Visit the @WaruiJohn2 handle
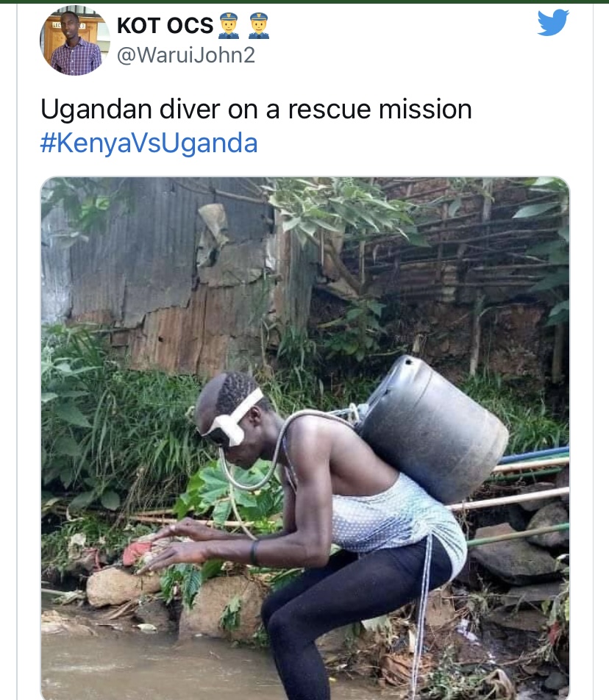609x700 pixels. click(186, 55)
